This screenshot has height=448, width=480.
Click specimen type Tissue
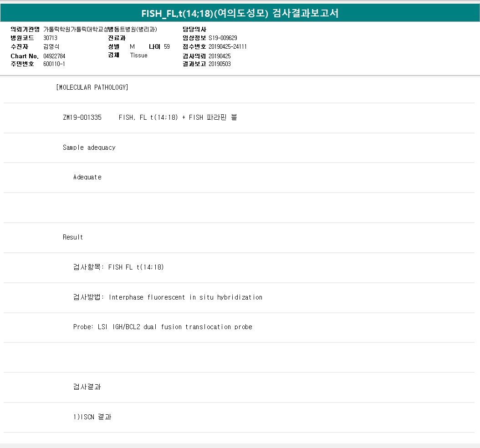139,56
